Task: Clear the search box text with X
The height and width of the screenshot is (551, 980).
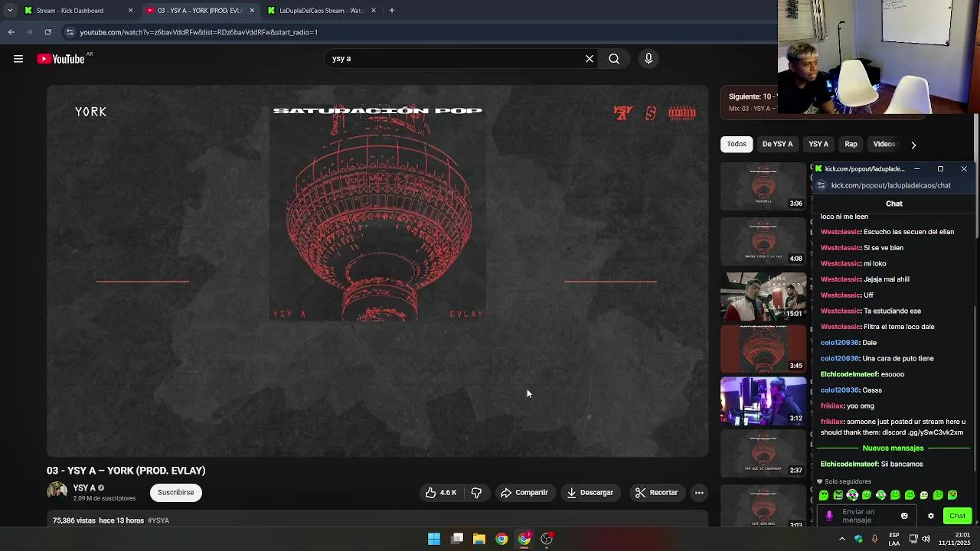Action: point(590,59)
